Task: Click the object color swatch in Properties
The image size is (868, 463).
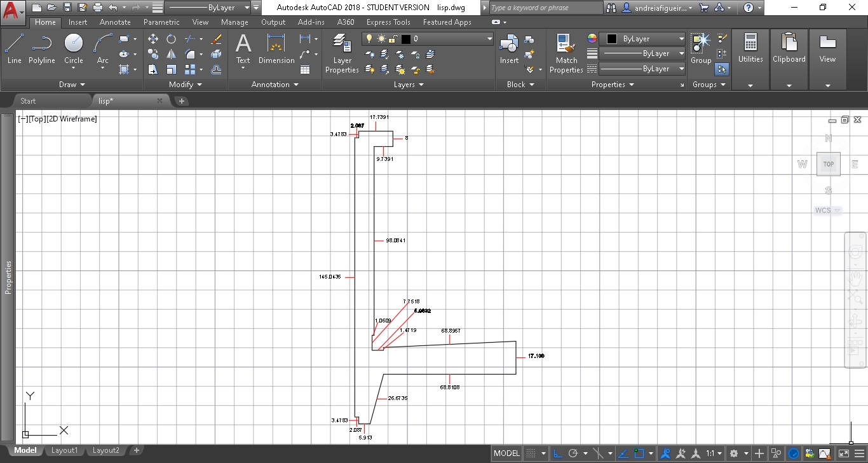Action: [612, 39]
